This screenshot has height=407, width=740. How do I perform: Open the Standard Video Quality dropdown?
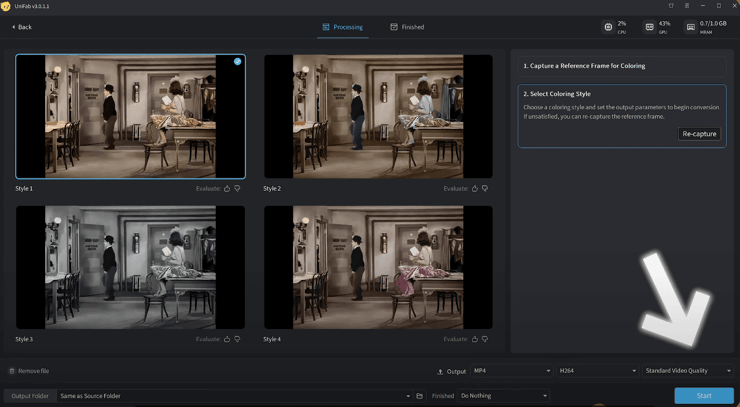688,371
